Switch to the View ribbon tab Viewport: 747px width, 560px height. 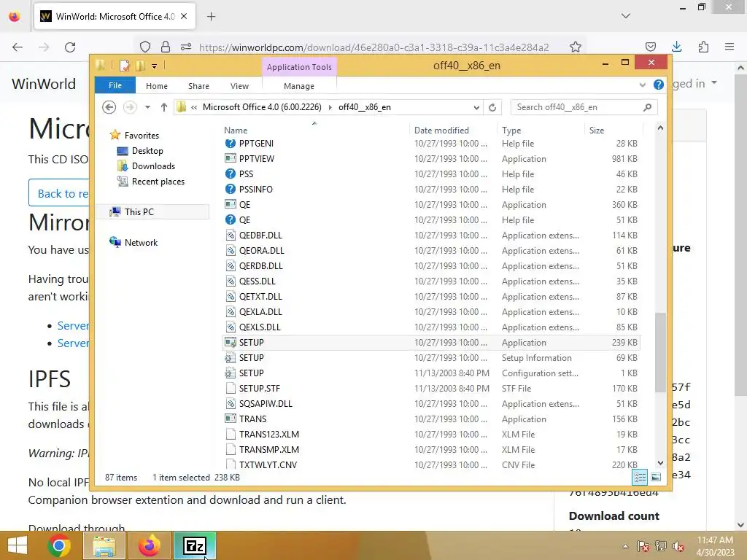tap(239, 86)
